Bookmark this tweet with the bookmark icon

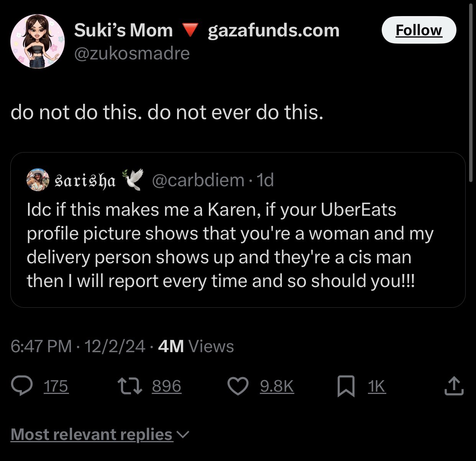[x=345, y=386]
